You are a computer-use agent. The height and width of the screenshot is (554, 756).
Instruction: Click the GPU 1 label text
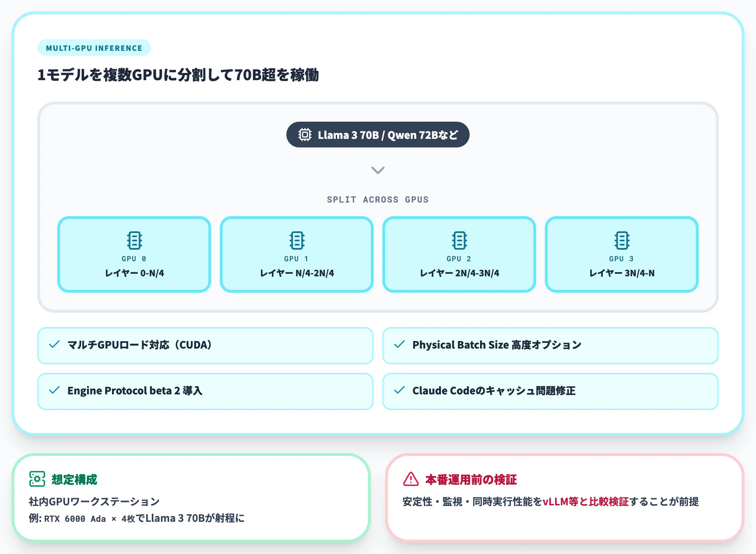click(x=296, y=259)
